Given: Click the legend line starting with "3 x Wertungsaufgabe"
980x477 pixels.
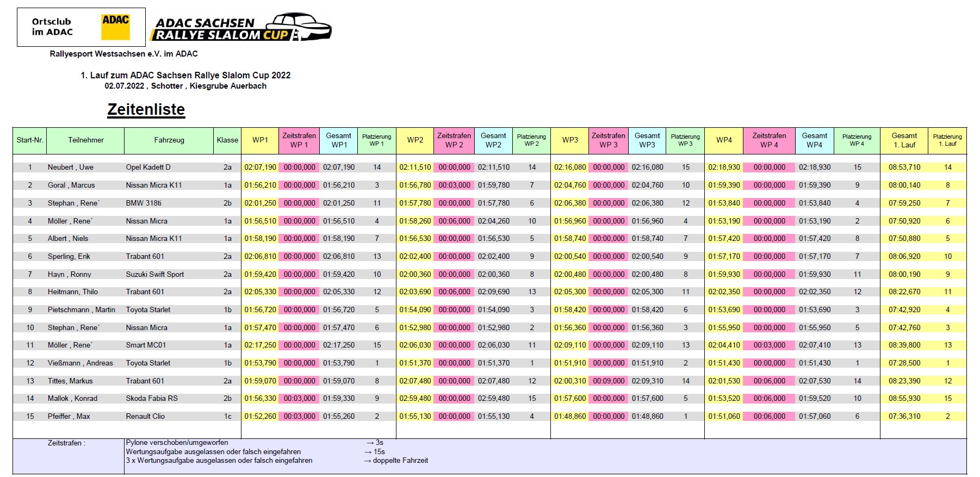Looking at the screenshot, I should coord(219,461).
